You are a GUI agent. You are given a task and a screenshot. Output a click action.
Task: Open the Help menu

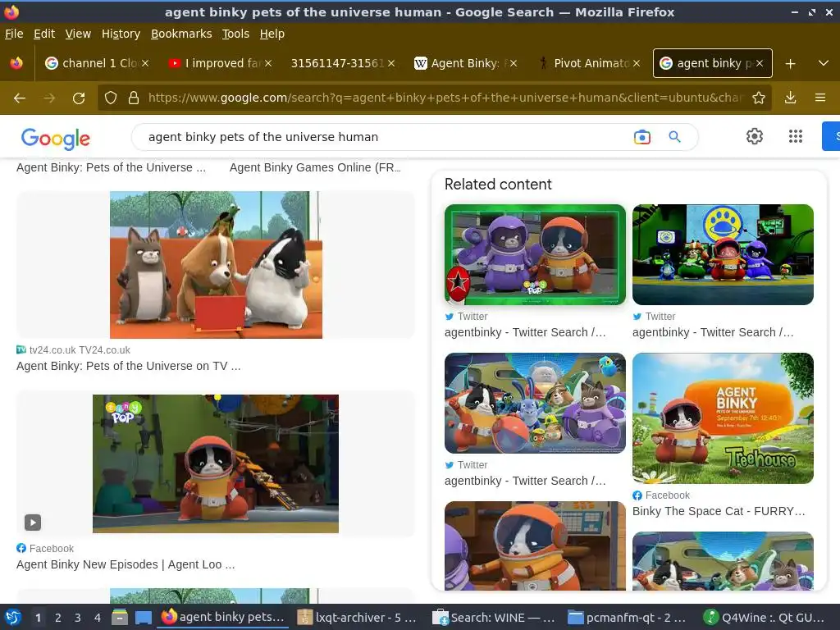tap(272, 34)
